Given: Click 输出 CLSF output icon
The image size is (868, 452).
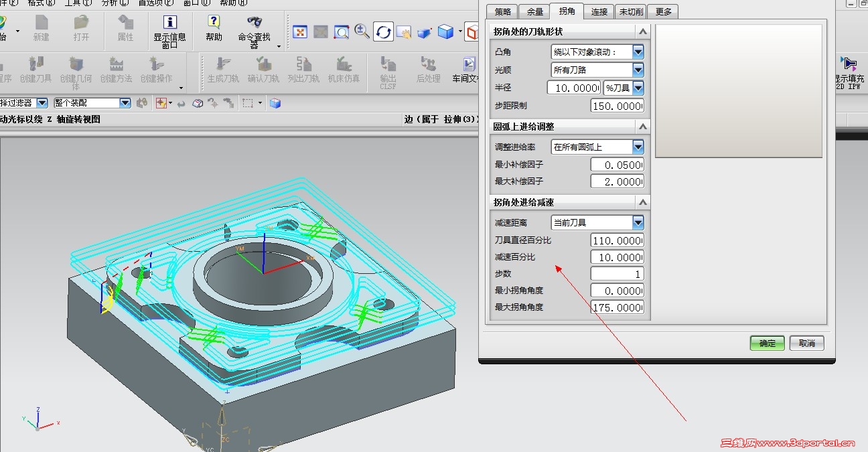Looking at the screenshot, I should 388,72.
